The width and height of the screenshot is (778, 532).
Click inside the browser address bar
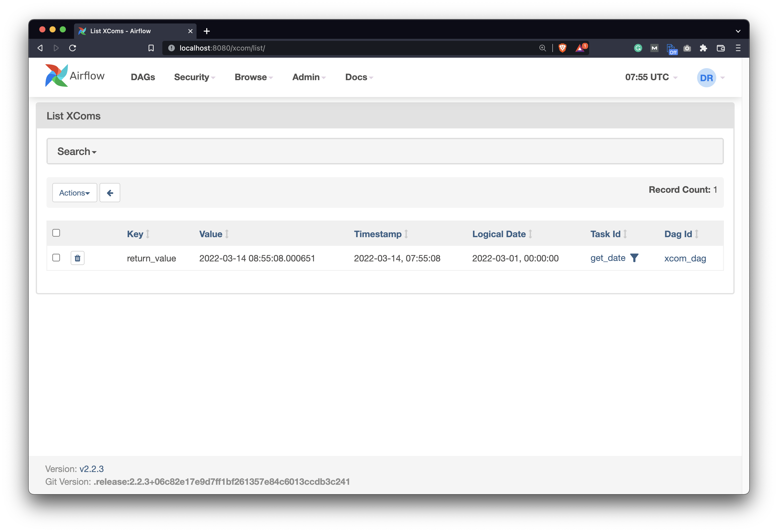[x=301, y=48]
